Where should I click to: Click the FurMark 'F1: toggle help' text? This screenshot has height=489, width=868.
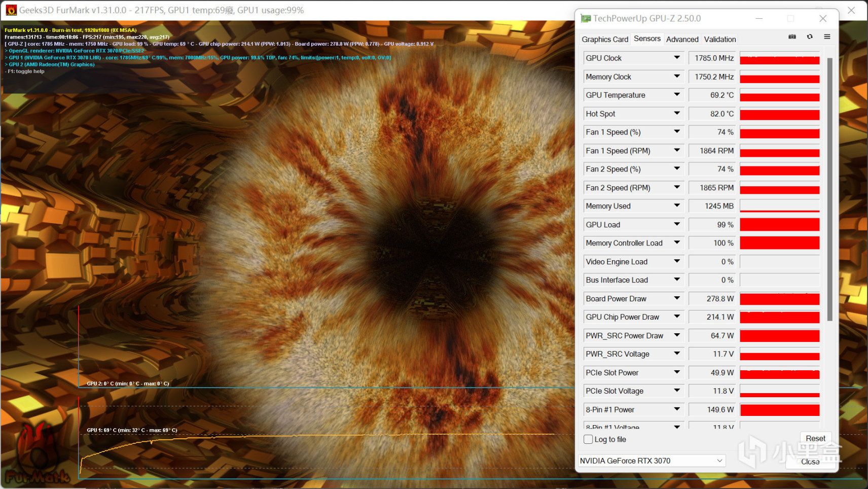(25, 72)
